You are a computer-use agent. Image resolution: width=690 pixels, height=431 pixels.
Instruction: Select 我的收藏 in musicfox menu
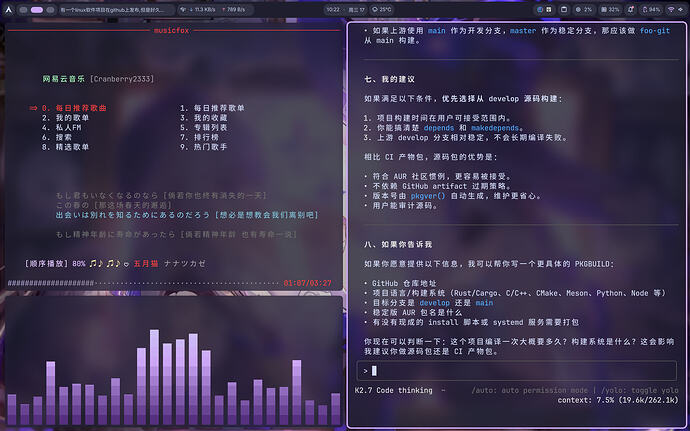coord(204,118)
